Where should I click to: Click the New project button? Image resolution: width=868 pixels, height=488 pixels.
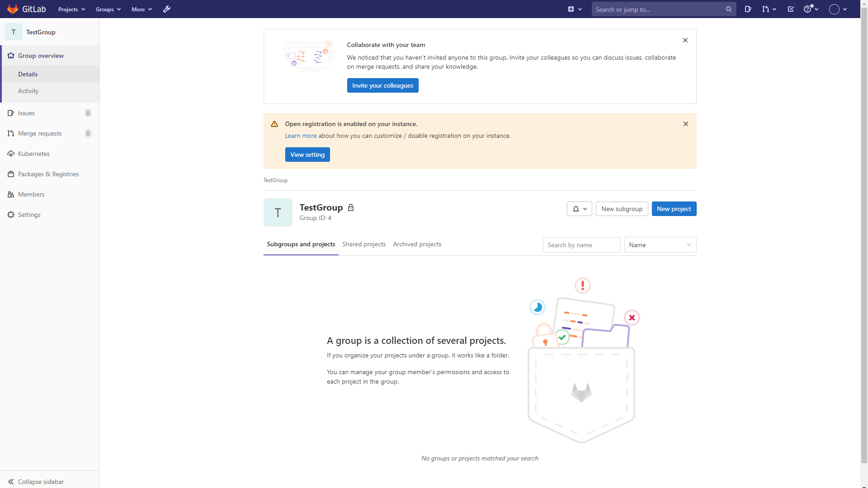[674, 209]
